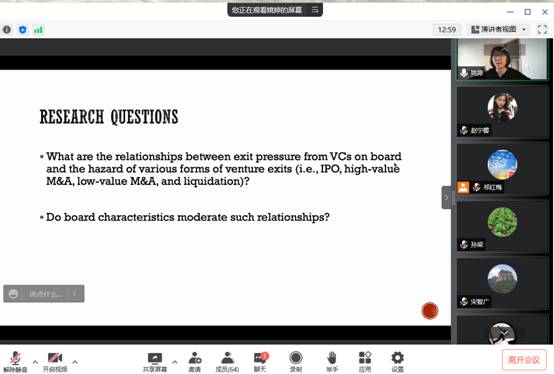This screenshot has width=554, height=374.
Task: Expand share screen options arrow
Action: pos(175,362)
